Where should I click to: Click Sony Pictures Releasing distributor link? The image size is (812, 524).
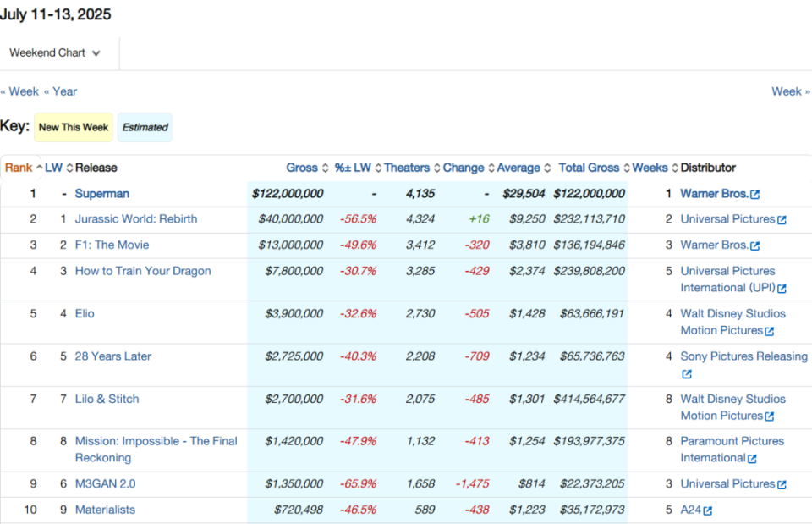(x=743, y=356)
